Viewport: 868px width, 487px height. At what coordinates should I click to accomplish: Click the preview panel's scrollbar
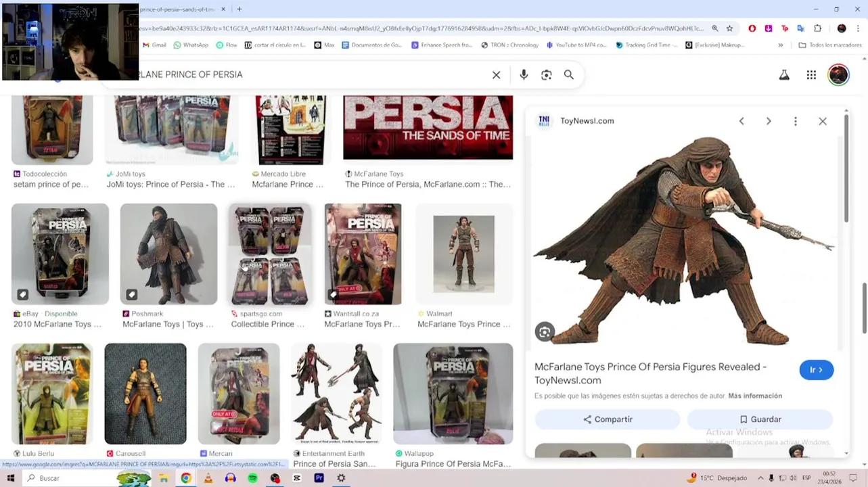tap(846, 168)
